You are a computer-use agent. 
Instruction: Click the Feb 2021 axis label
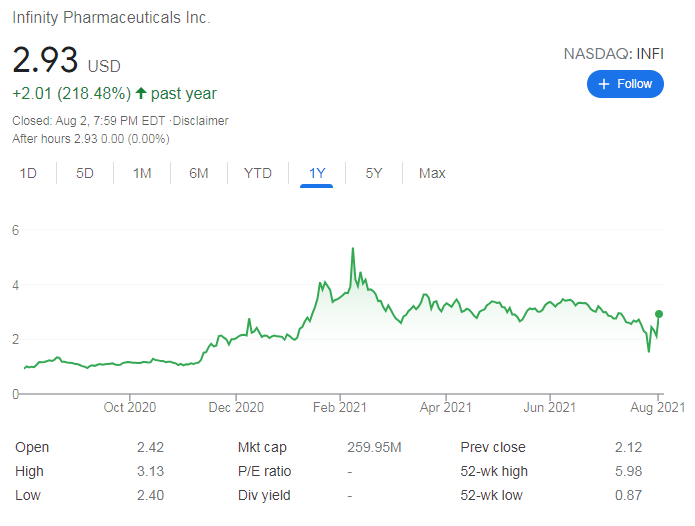(340, 407)
